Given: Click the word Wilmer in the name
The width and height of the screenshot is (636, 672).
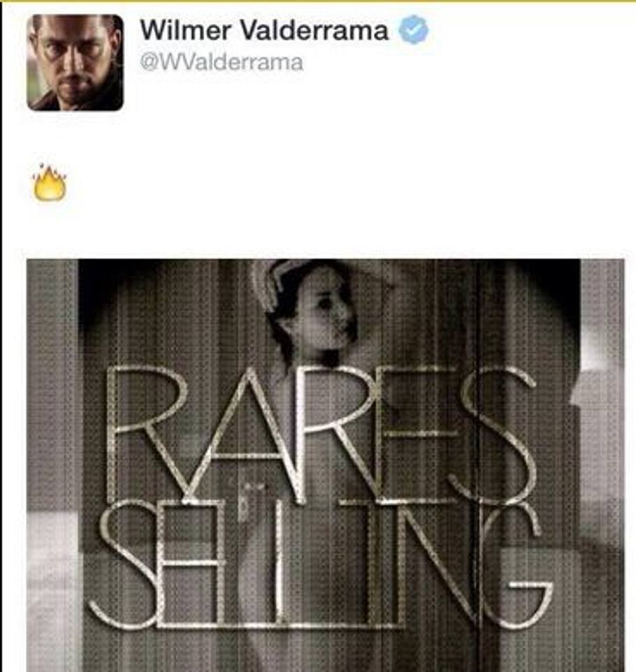Looking at the screenshot, I should tap(186, 30).
